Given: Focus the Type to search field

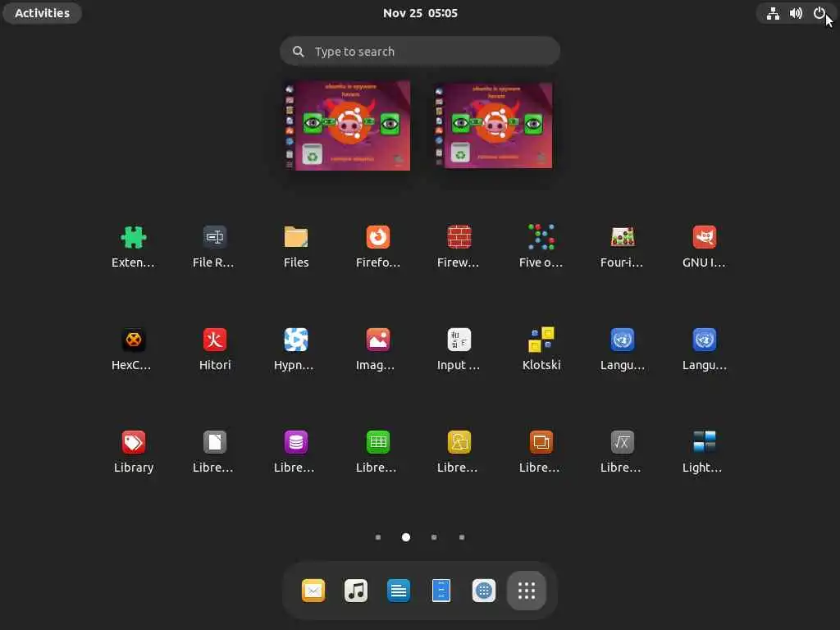Looking at the screenshot, I should pyautogui.click(x=420, y=51).
